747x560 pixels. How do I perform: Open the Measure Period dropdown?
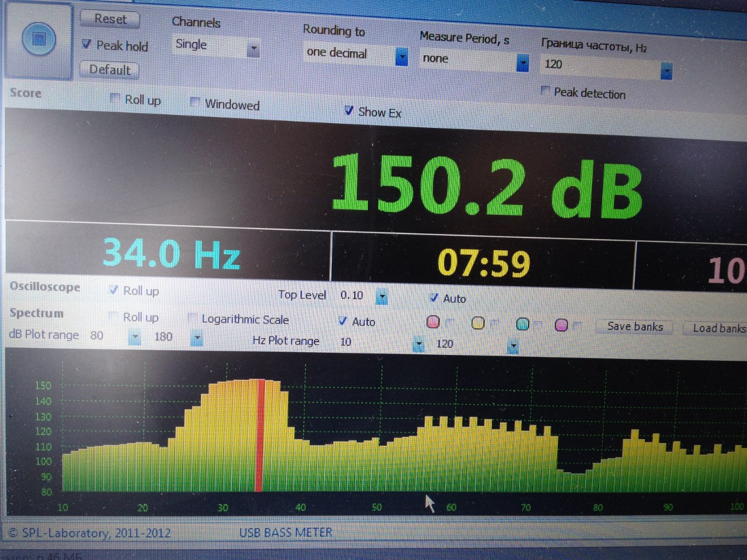[523, 62]
